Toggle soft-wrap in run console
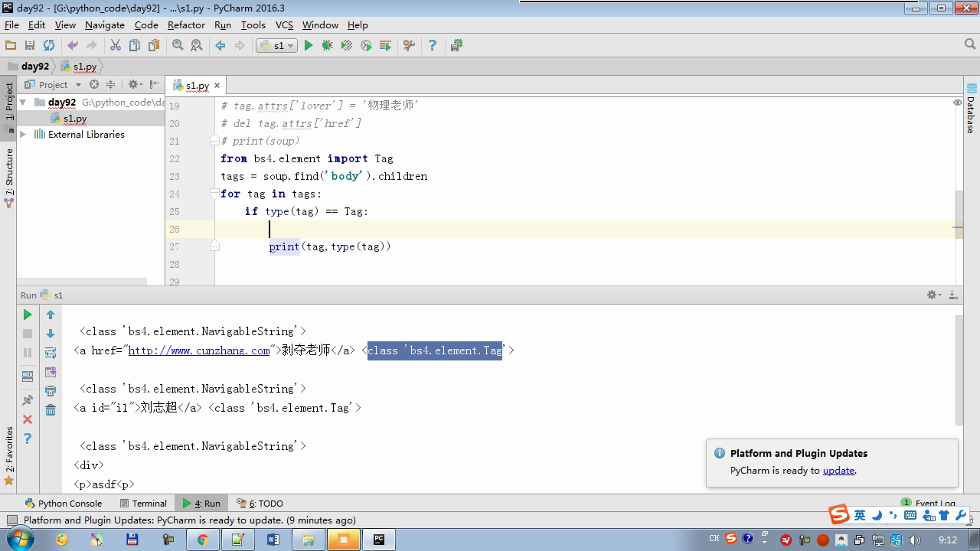This screenshot has height=551, width=980. coord(51,353)
